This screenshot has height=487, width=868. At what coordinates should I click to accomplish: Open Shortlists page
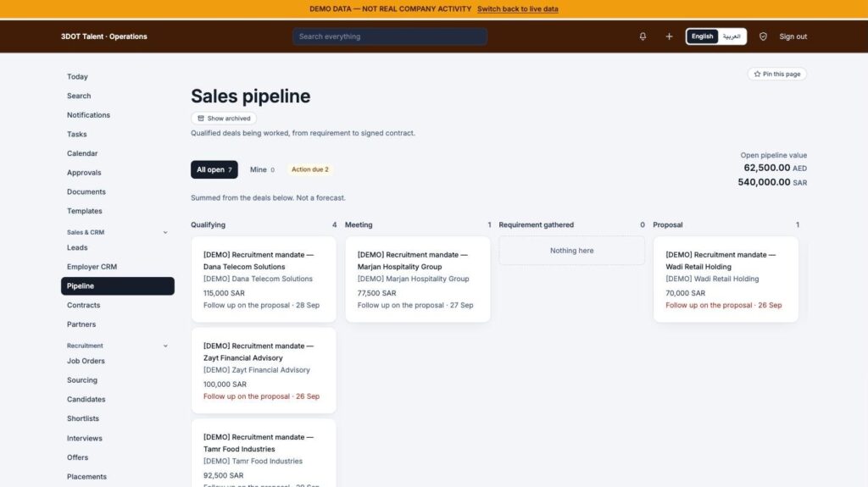coord(117,418)
